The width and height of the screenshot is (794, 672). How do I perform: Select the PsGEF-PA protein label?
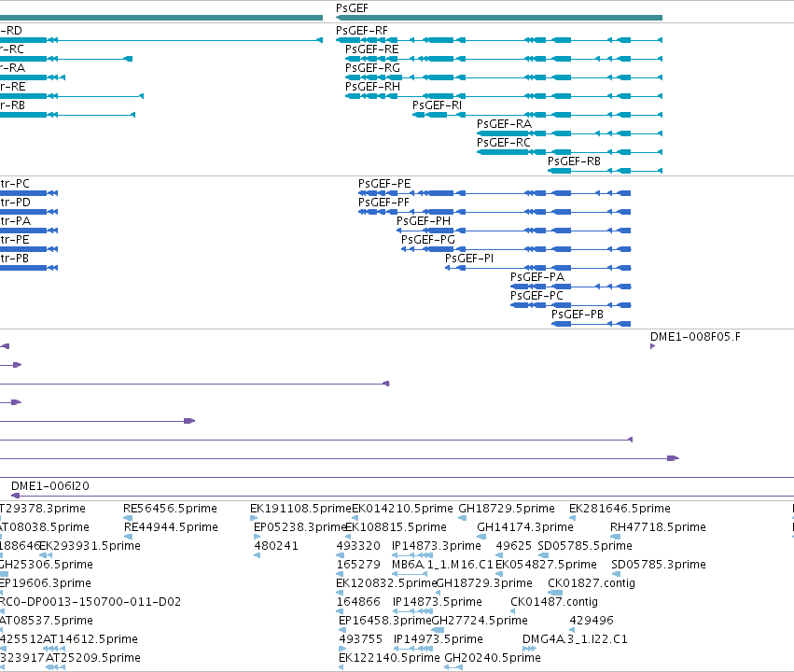click(x=536, y=277)
